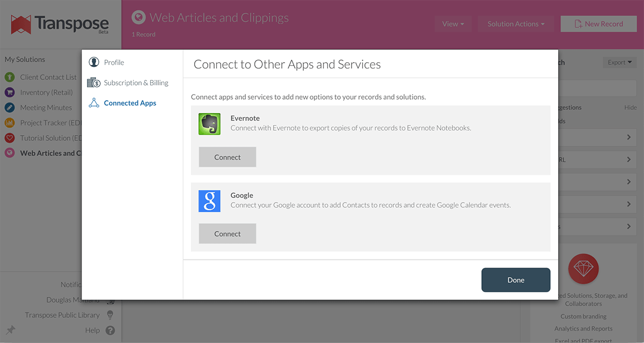This screenshot has width=644, height=343.
Task: Click the '1 Record' count label
Action: (143, 34)
